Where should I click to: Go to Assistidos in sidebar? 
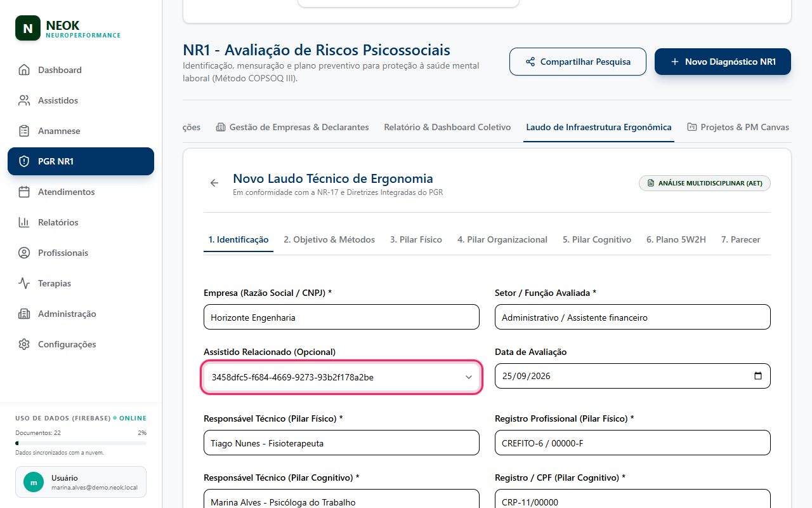pos(81,100)
